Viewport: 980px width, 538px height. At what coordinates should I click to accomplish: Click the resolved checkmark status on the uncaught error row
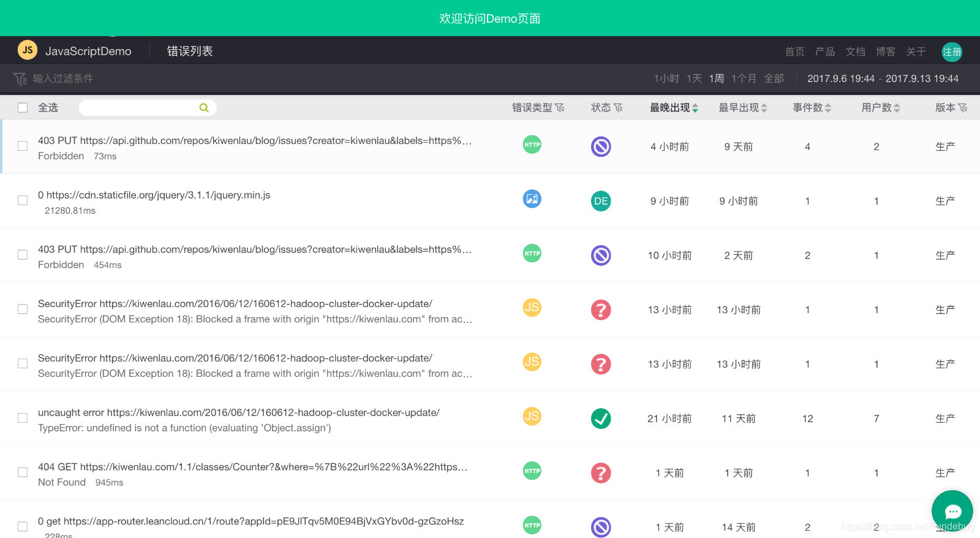[601, 419]
